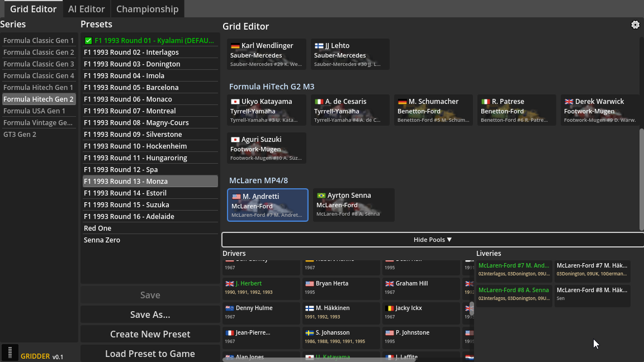Choose preset F1 1993 Round 13 - Monza
The height and width of the screenshot is (362, 644).
[150, 182]
